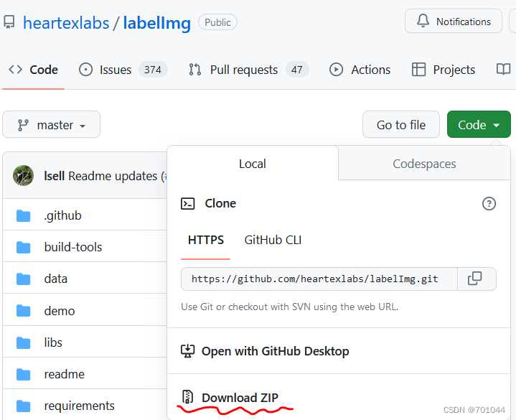Click the Issues circle-dot icon

click(x=85, y=70)
